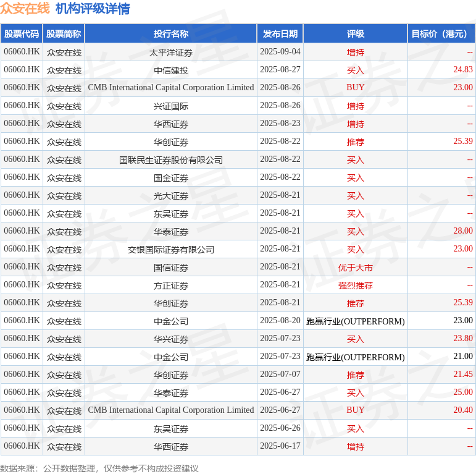476x474 pixels.
Task: Click BUY rating with target 23.00
Action: click(356, 88)
